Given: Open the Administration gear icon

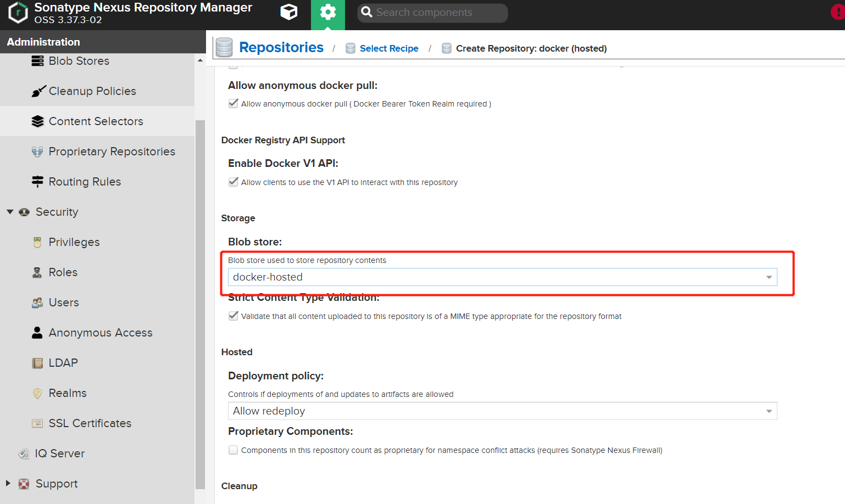Looking at the screenshot, I should (x=328, y=12).
